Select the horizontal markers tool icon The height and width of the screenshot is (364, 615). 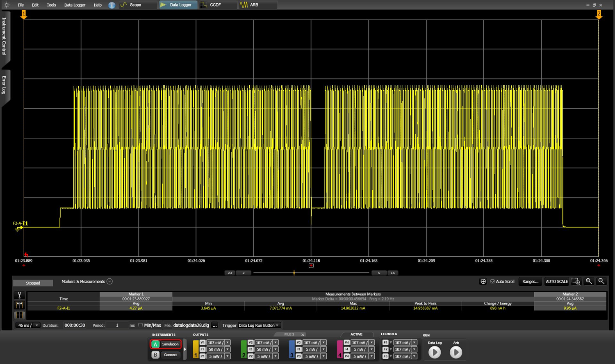click(19, 305)
